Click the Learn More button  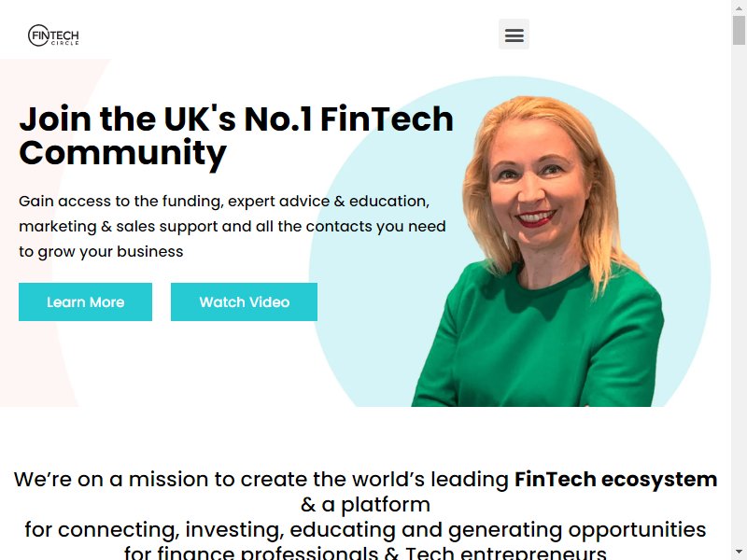coord(85,301)
